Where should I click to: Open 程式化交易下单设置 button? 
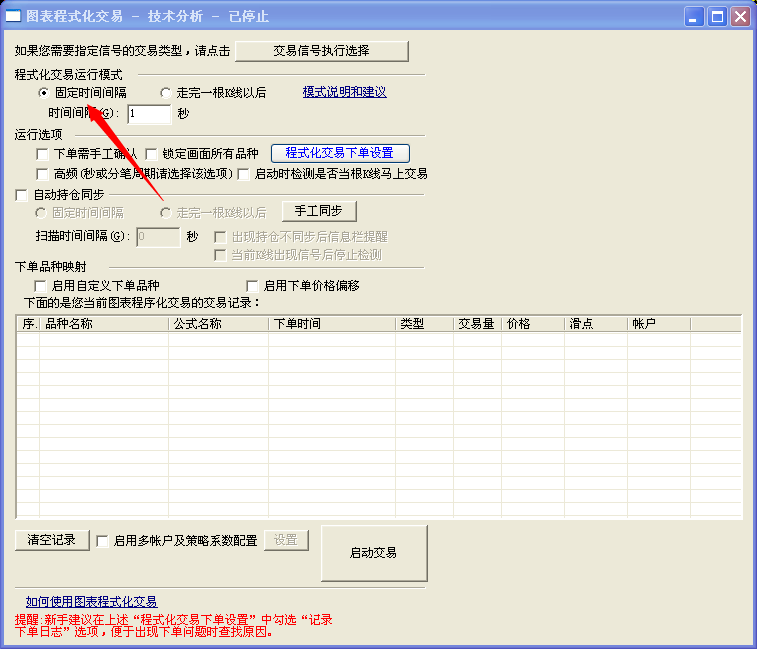pos(340,153)
